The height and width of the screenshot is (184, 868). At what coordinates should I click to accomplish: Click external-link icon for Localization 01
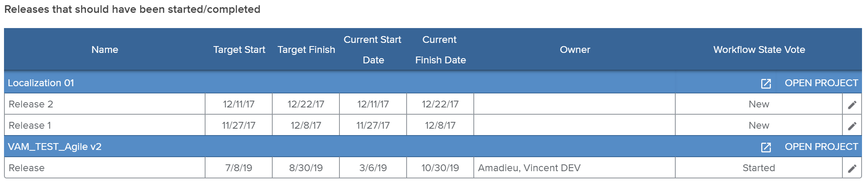point(766,83)
